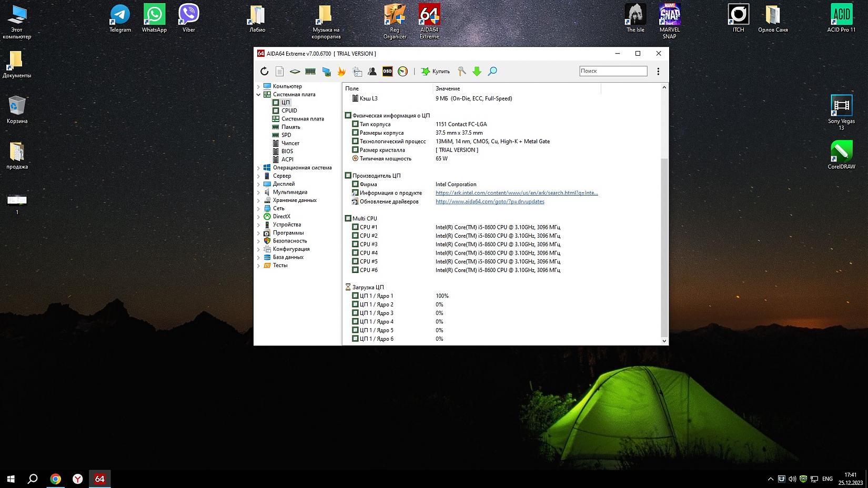
Task: Open the Report page icon
Action: point(279,72)
